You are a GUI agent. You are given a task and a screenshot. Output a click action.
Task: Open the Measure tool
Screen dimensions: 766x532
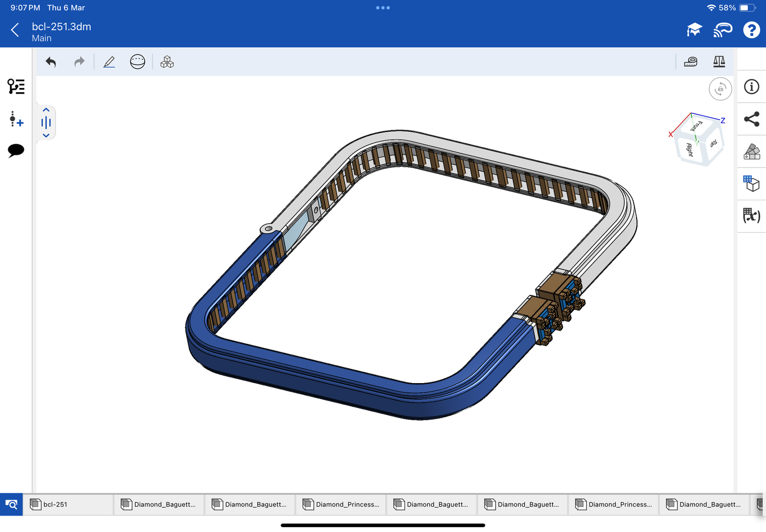click(x=690, y=62)
